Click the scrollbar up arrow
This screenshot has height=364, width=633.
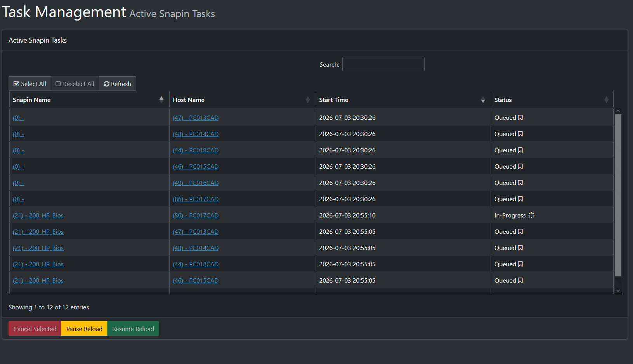pyautogui.click(x=618, y=111)
